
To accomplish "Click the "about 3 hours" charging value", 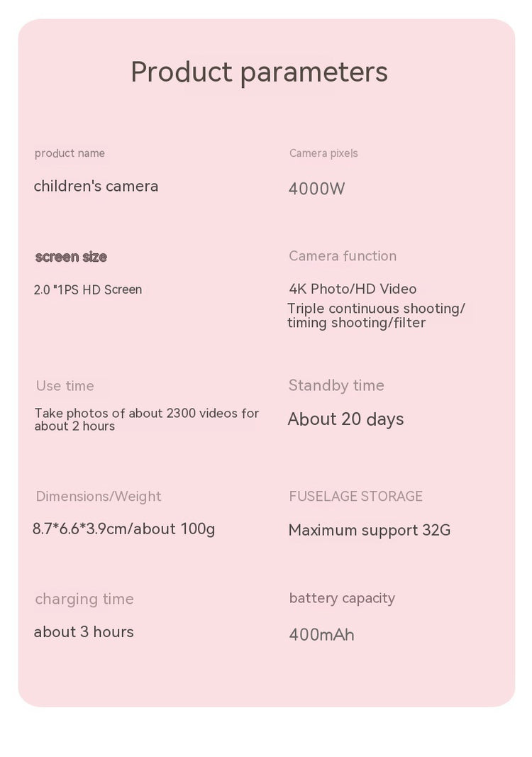I will click(84, 632).
